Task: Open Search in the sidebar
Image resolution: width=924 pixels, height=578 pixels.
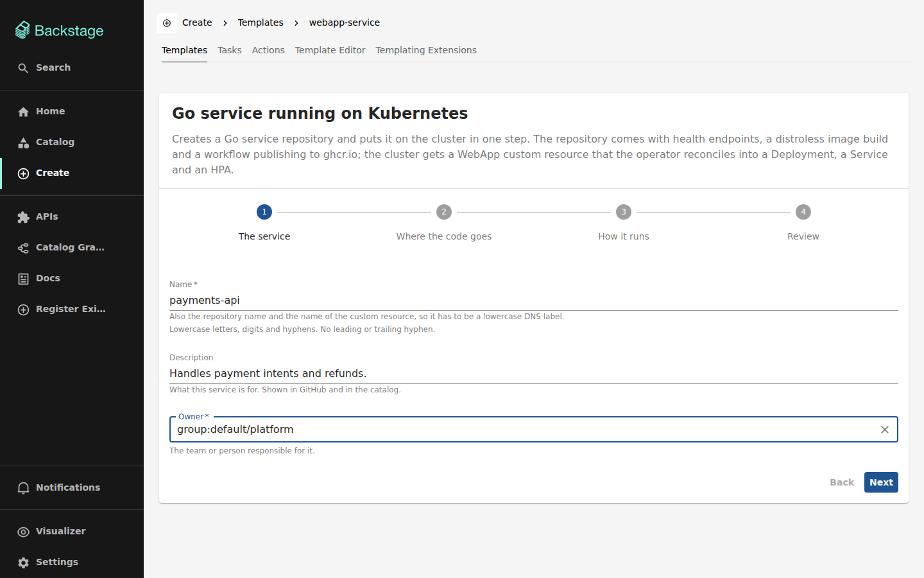Action: [x=72, y=67]
